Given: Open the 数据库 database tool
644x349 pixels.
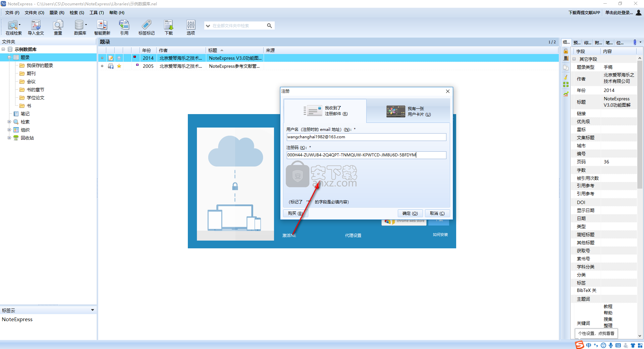Looking at the screenshot, I should tap(80, 27).
